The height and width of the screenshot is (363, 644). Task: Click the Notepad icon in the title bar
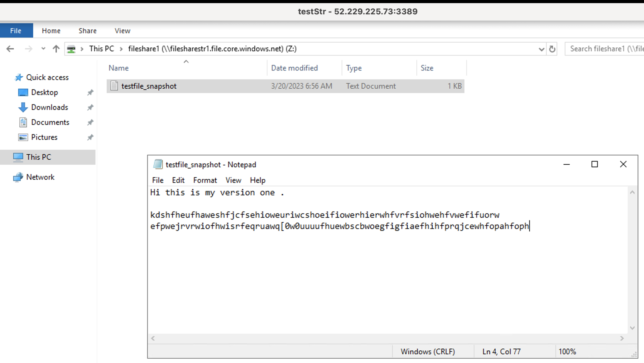point(158,164)
